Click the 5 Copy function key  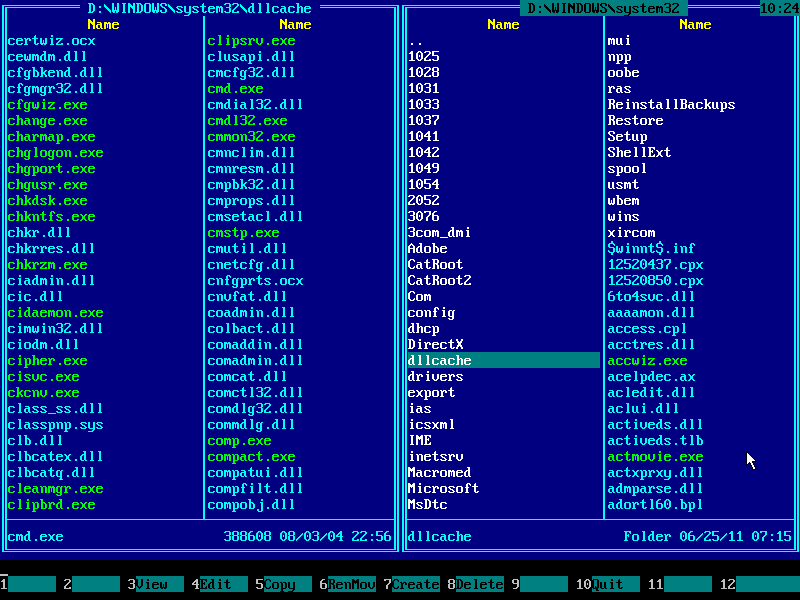click(283, 584)
